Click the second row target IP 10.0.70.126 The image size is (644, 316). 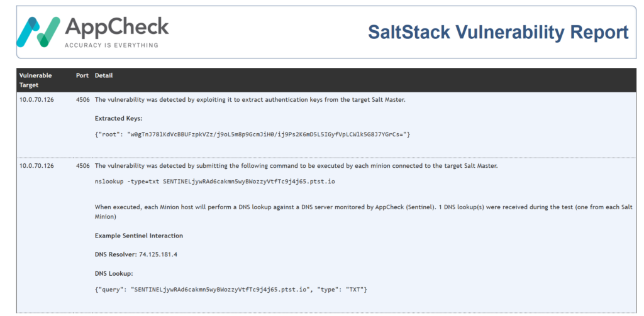pos(36,166)
